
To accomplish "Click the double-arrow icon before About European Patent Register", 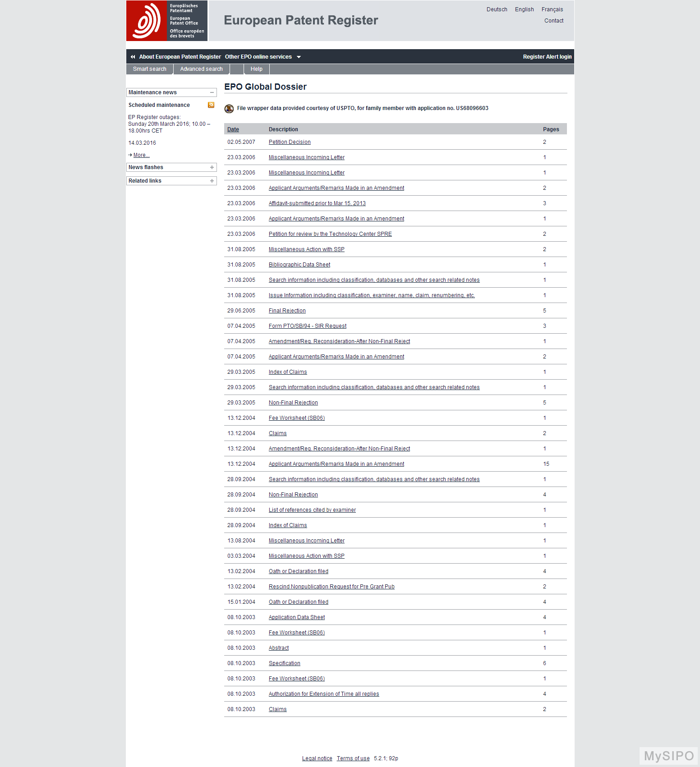I will (133, 57).
